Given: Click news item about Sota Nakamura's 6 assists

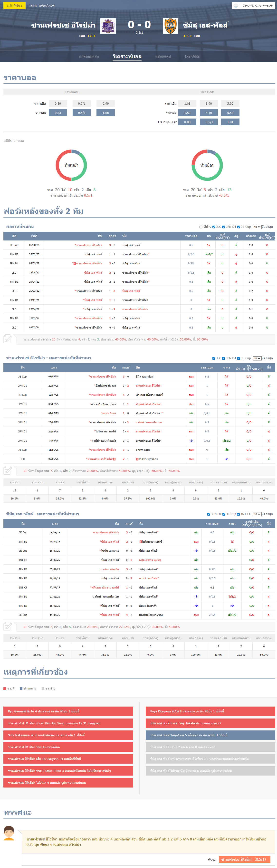Looking at the screenshot, I should pos(68,735).
